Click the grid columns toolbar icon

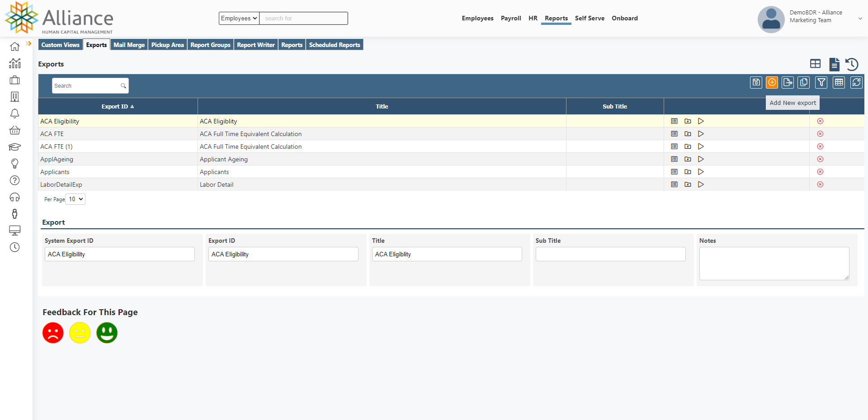(839, 82)
